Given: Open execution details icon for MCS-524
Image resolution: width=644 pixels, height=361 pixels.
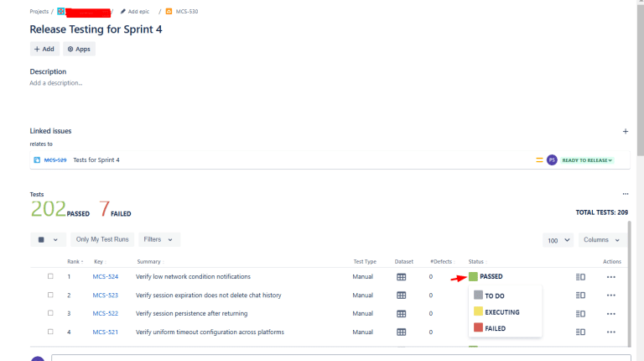Looking at the screenshot, I should pos(580,277).
